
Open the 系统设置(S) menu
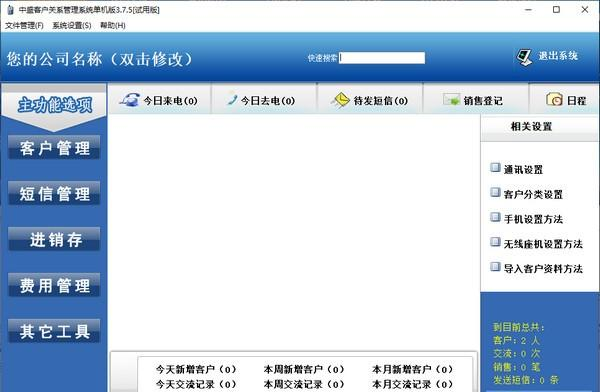click(72, 26)
